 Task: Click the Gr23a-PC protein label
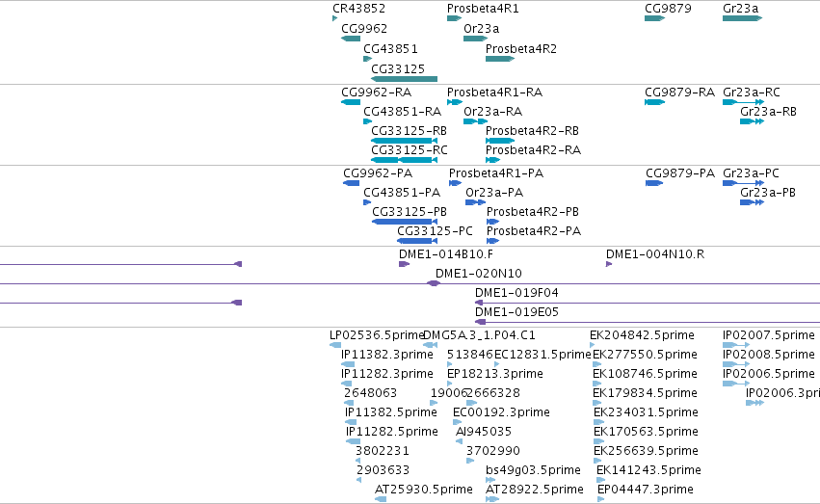tap(751, 173)
